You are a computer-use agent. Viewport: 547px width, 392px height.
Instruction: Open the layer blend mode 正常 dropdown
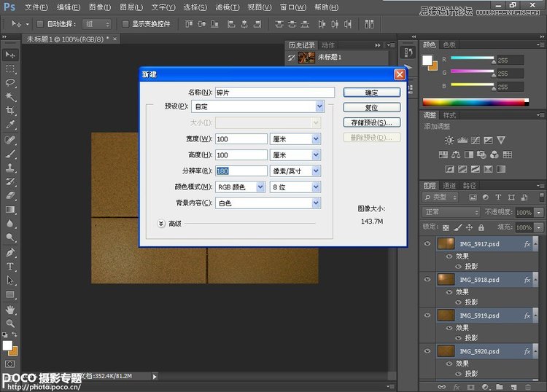click(451, 212)
